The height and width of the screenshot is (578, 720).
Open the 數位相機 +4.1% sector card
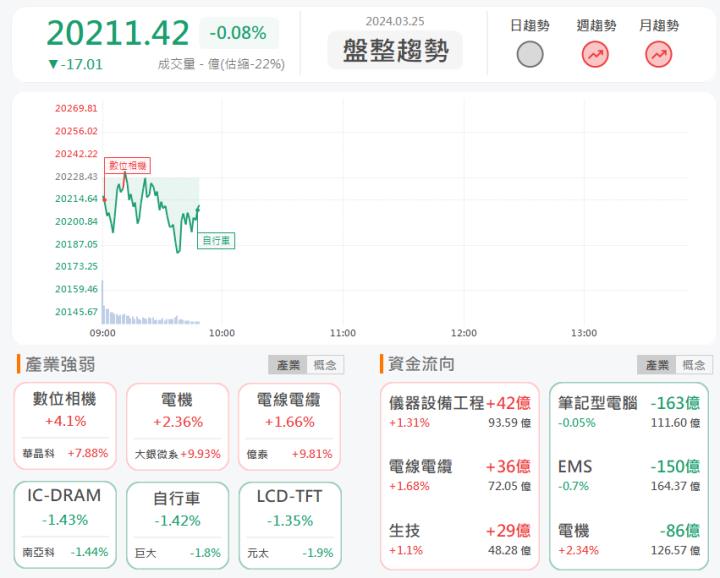pos(65,426)
